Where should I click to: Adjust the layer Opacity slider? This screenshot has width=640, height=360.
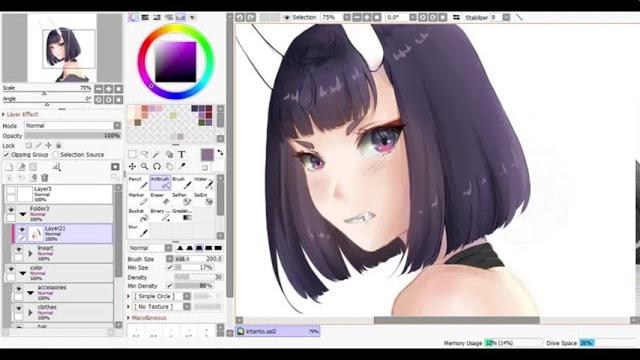pos(73,136)
